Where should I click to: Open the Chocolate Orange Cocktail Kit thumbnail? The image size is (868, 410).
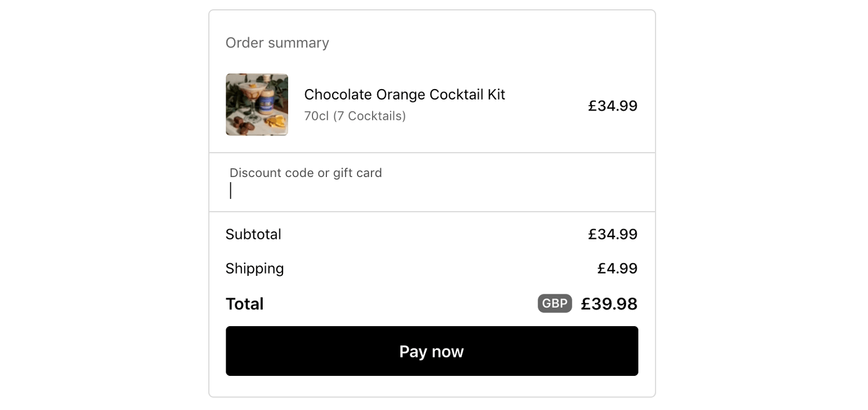pyautogui.click(x=256, y=104)
